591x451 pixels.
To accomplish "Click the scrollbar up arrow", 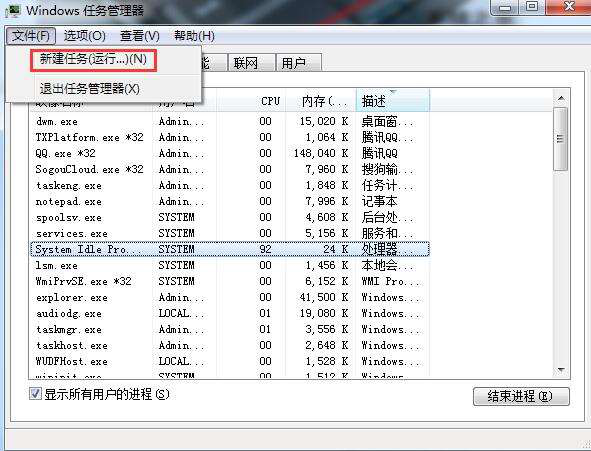I will click(x=561, y=99).
